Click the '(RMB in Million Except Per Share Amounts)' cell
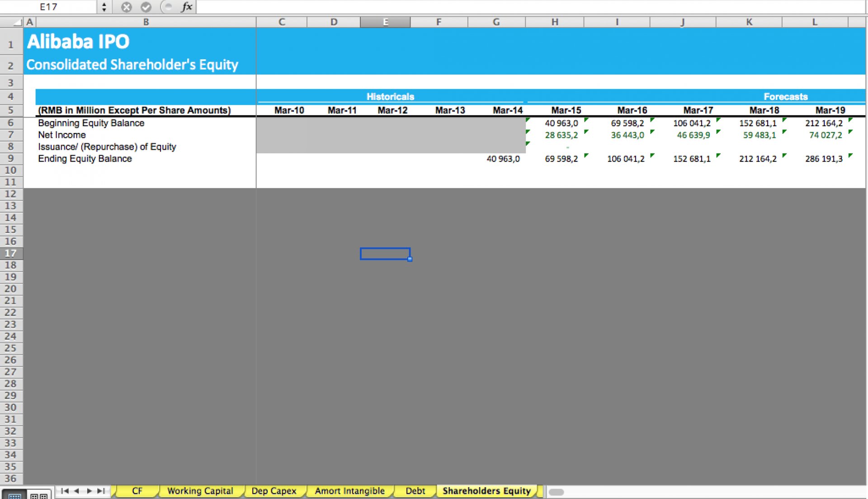Screen dimensions: 868x499 pyautogui.click(x=134, y=110)
